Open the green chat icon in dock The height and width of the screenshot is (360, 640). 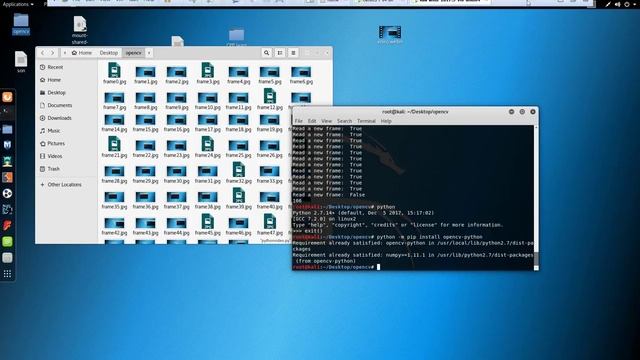(7, 242)
